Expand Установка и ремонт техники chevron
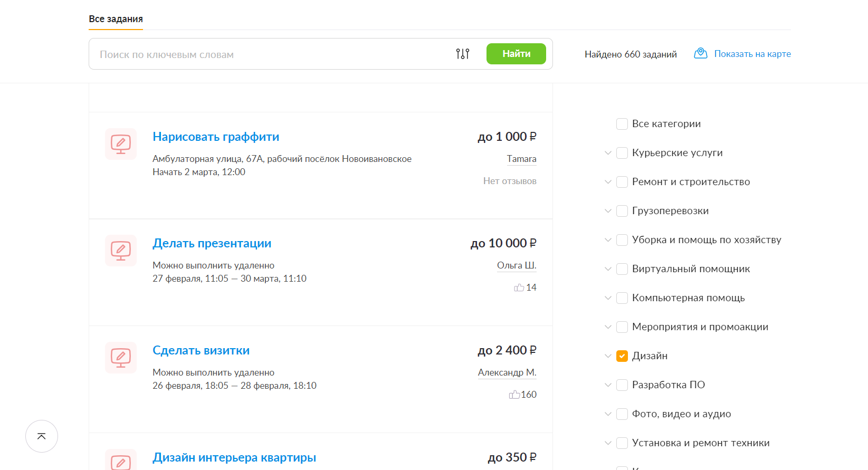 click(608, 443)
